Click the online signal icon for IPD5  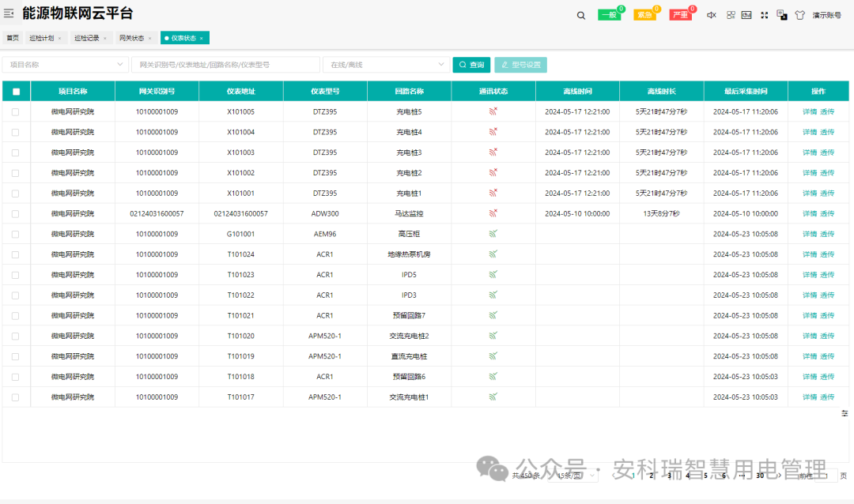pos(493,274)
